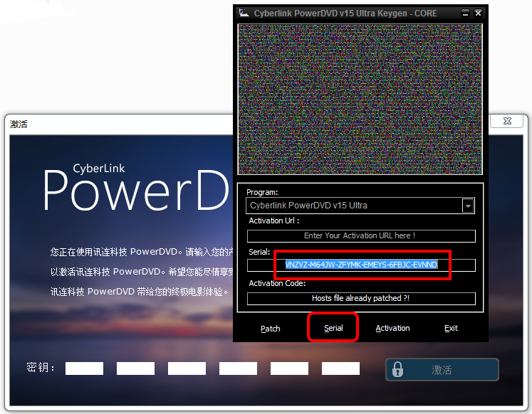
Task: Click the 'Serial:' label in keygen
Action: 259,252
